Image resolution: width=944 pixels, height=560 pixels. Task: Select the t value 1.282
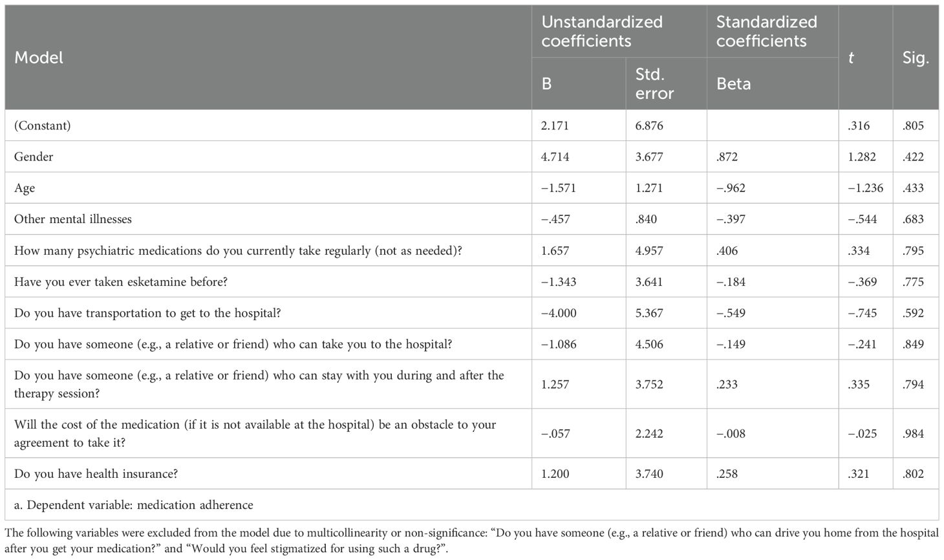tap(862, 156)
